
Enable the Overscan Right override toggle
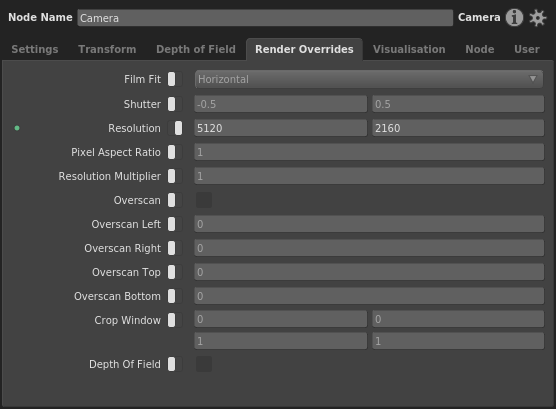(175, 248)
